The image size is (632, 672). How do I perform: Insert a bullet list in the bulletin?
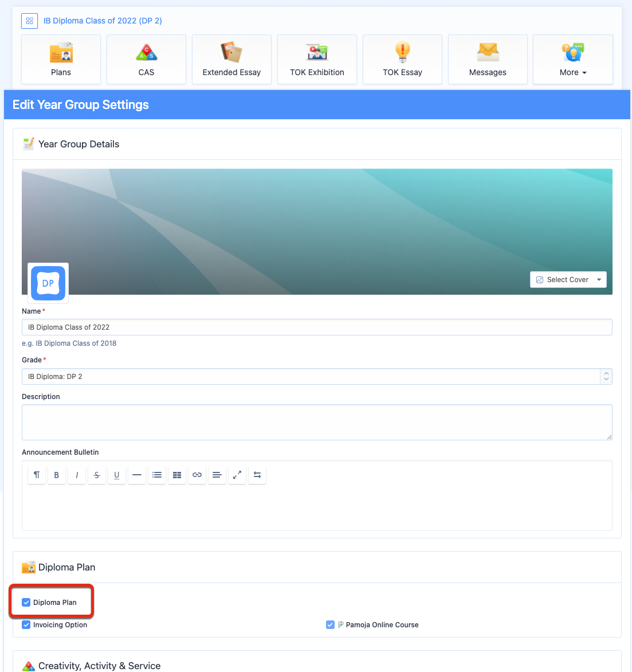[157, 475]
